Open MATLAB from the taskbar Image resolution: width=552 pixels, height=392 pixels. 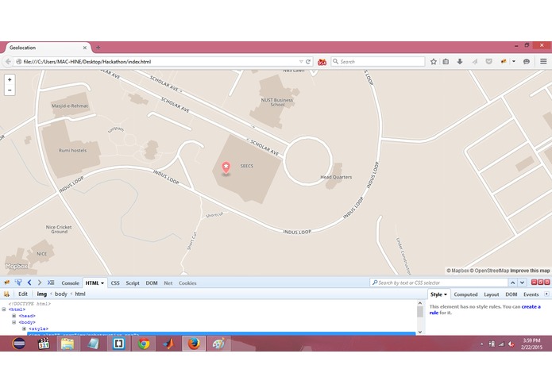coord(168,343)
